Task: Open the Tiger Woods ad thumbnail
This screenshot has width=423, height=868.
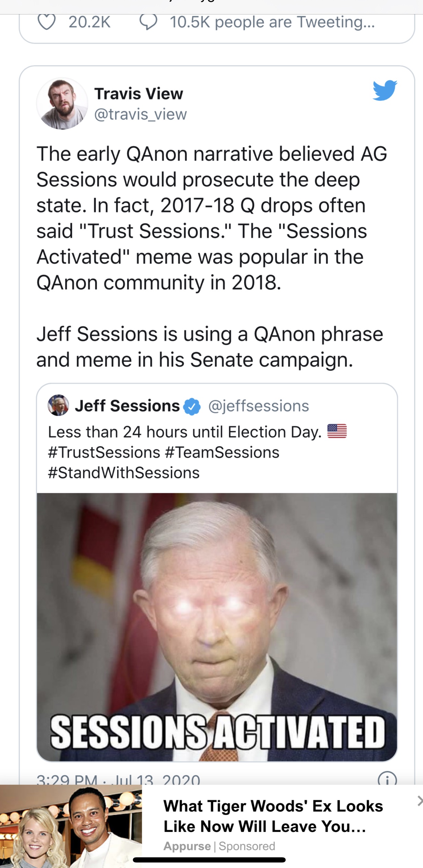Action: coord(71,827)
